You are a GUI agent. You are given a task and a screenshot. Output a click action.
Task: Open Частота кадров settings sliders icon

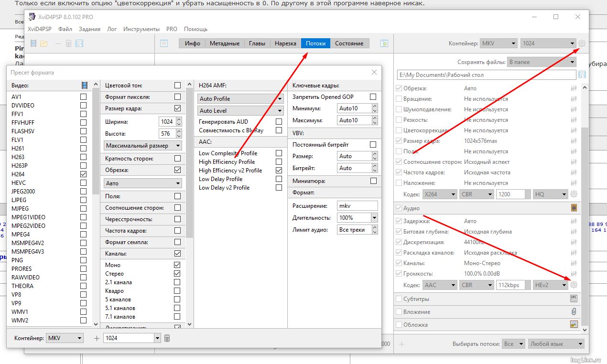[x=574, y=172]
